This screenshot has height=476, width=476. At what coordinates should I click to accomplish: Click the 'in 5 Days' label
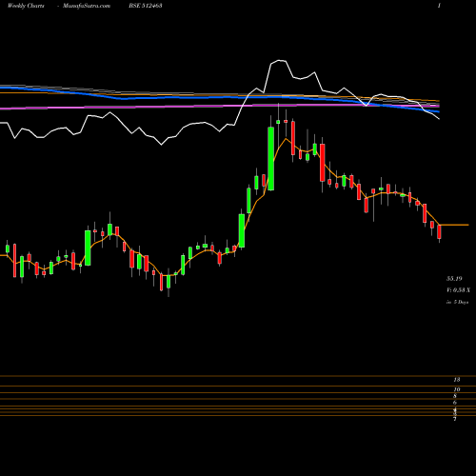[x=458, y=302]
